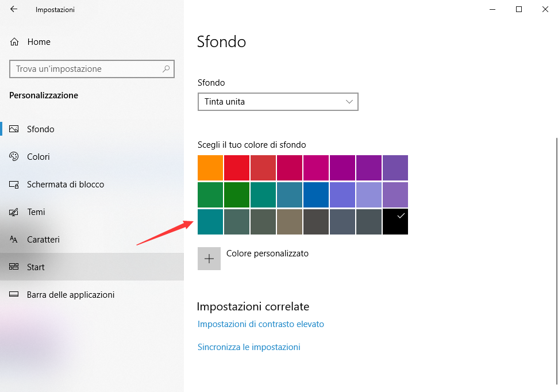The image size is (558, 392).
Task: Close the Impostazioni window
Action: point(545,9)
